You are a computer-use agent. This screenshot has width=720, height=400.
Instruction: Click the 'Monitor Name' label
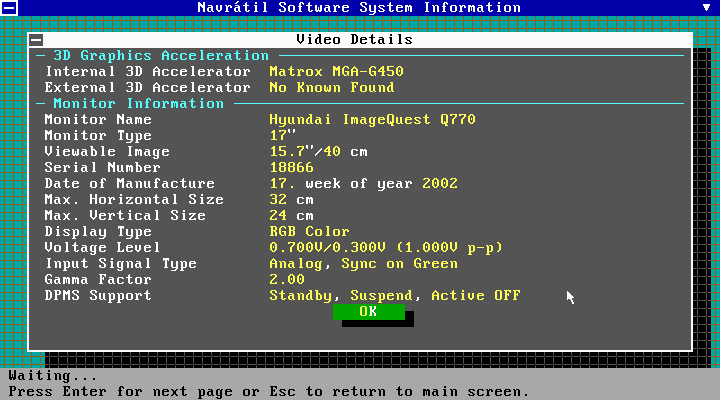98,120
